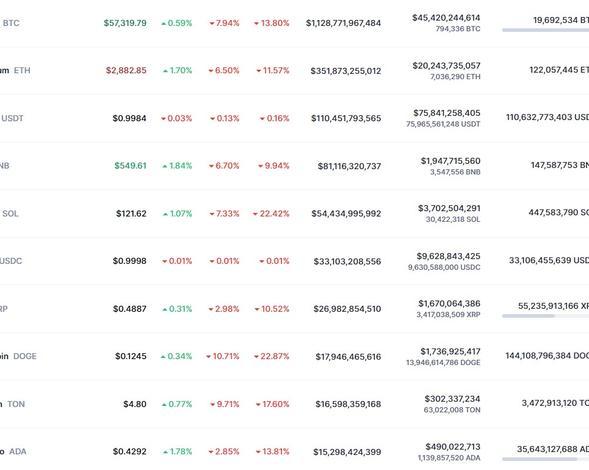This screenshot has width=589, height=470.
Task: Click Ethereum volume $20,243,735,057
Action: point(446,66)
